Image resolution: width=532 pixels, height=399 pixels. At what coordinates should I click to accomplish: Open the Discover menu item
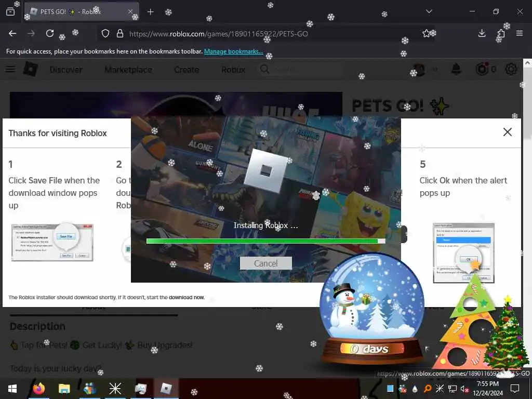point(66,70)
